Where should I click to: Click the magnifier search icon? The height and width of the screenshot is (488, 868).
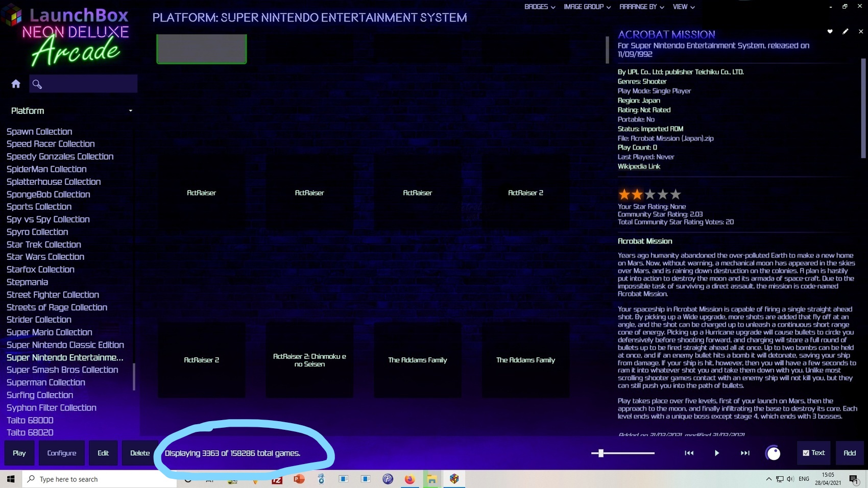click(37, 84)
